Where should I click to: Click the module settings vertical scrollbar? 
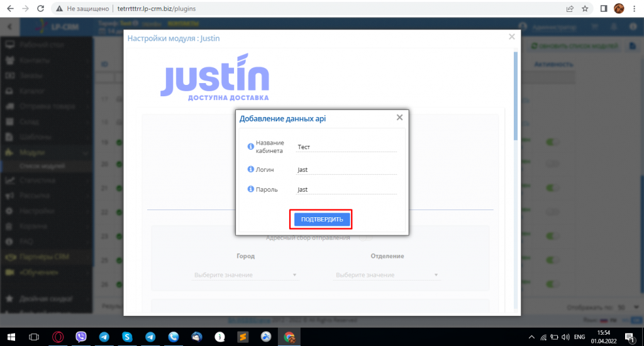516,97
